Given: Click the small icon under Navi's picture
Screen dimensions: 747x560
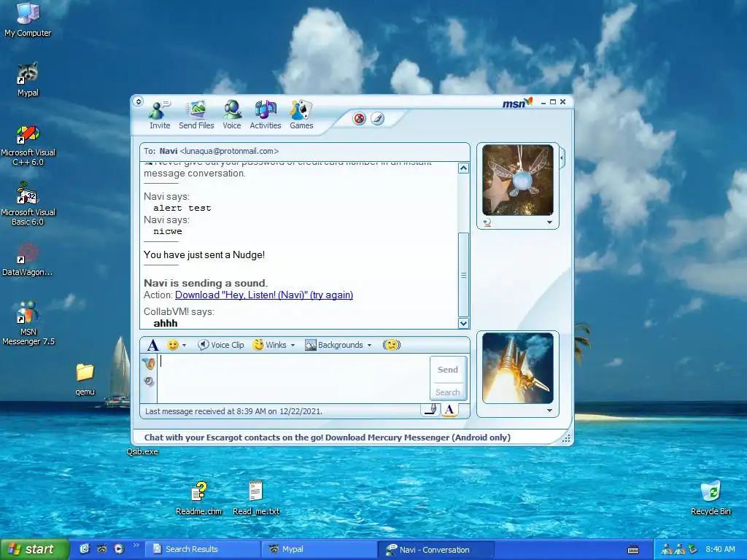Looking at the screenshot, I should [487, 222].
